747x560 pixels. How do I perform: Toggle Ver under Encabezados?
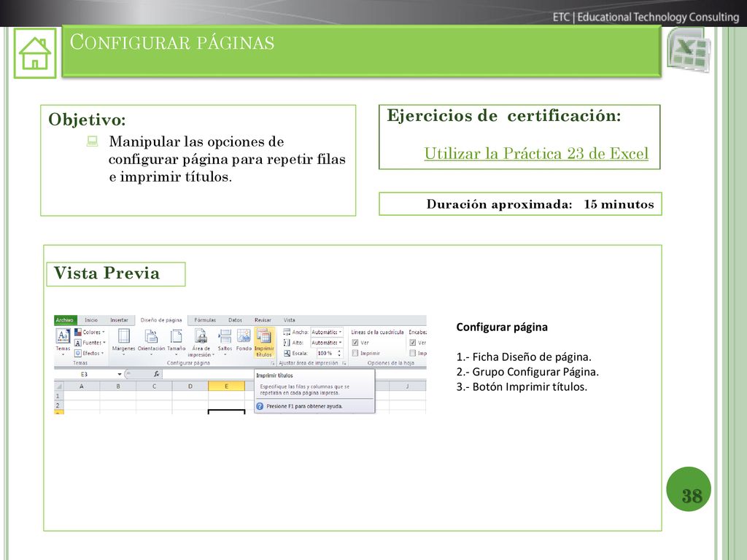click(x=413, y=343)
